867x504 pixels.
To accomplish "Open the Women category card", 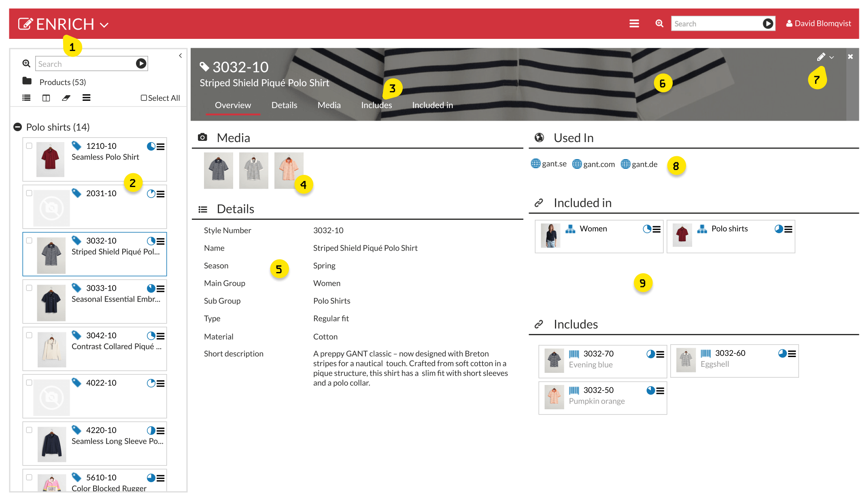I will pos(599,236).
